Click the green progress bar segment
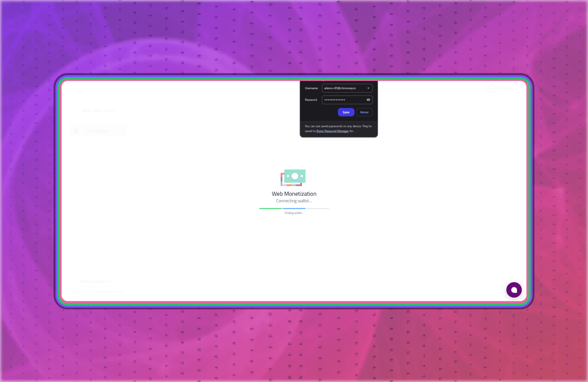This screenshot has width=588, height=382. point(270,208)
